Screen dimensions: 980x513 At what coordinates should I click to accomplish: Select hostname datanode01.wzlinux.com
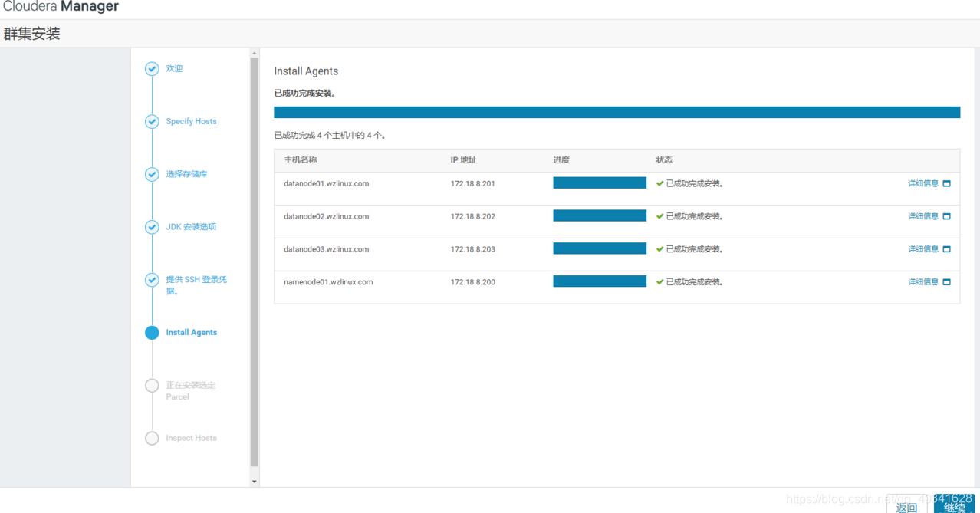pyautogui.click(x=326, y=184)
